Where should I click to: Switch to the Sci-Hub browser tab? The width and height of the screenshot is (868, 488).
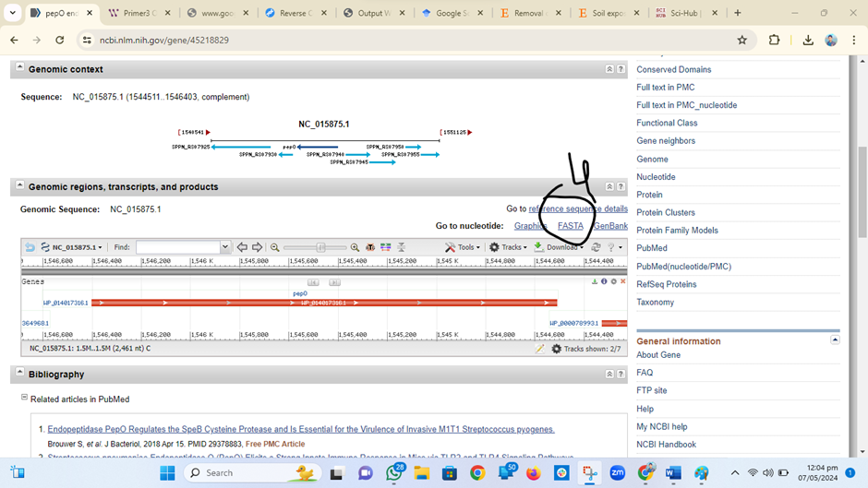tap(685, 13)
